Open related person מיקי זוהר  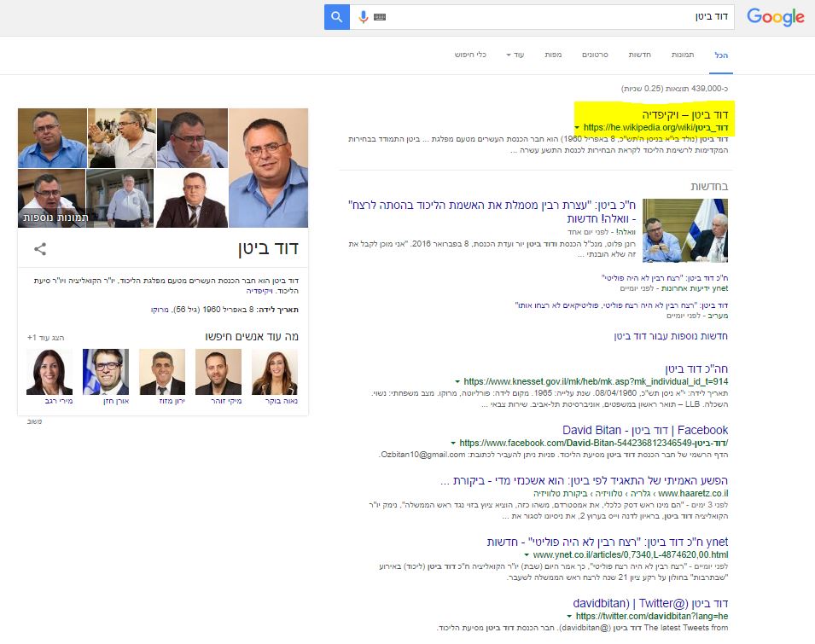pyautogui.click(x=218, y=376)
